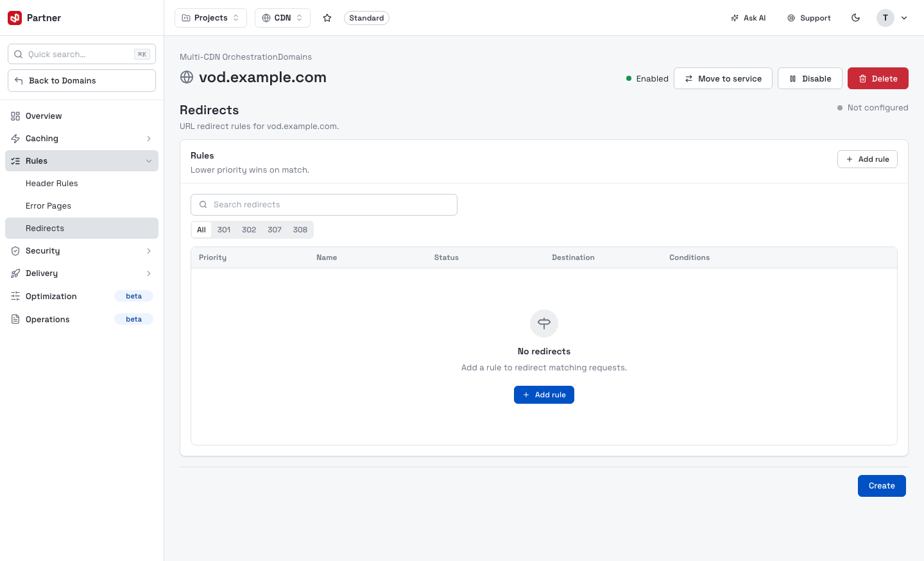Click blue Add rule button
The image size is (924, 561).
point(544,395)
